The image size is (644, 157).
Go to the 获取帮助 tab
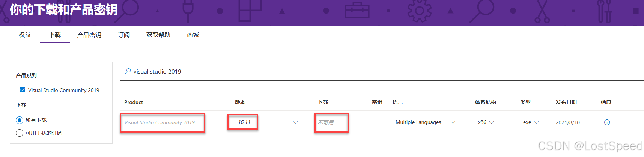tap(158, 35)
